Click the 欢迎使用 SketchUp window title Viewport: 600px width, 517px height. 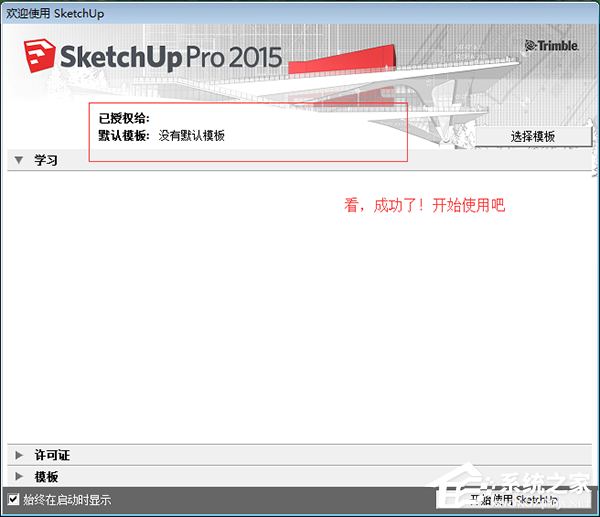tap(55, 13)
